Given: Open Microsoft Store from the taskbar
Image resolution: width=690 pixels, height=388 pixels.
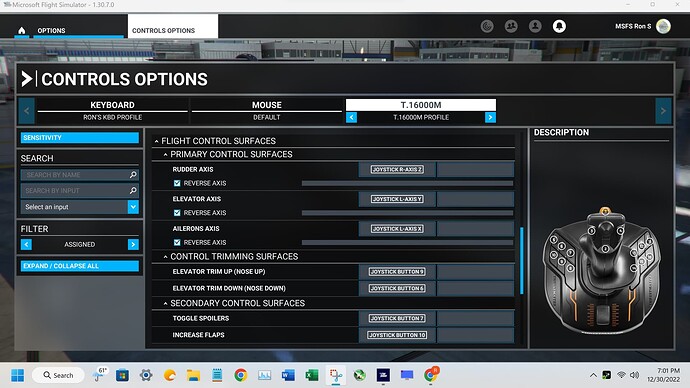Looking at the screenshot, I should click(122, 375).
